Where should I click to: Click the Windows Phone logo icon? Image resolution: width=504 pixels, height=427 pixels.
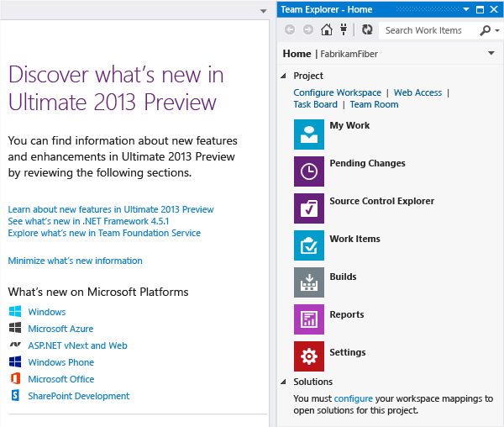coord(15,361)
